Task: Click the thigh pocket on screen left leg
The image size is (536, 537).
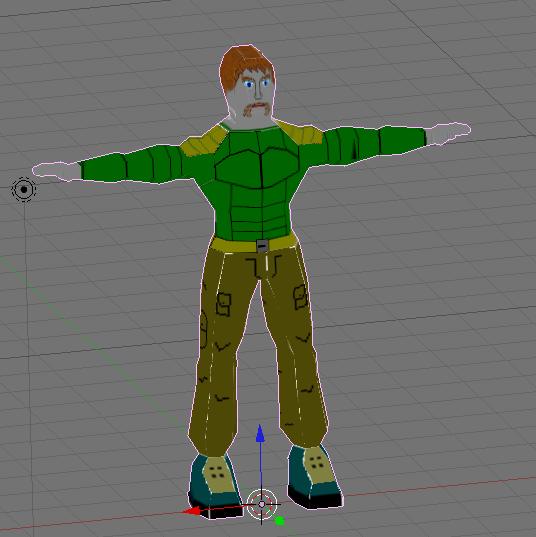Action: pos(224,303)
